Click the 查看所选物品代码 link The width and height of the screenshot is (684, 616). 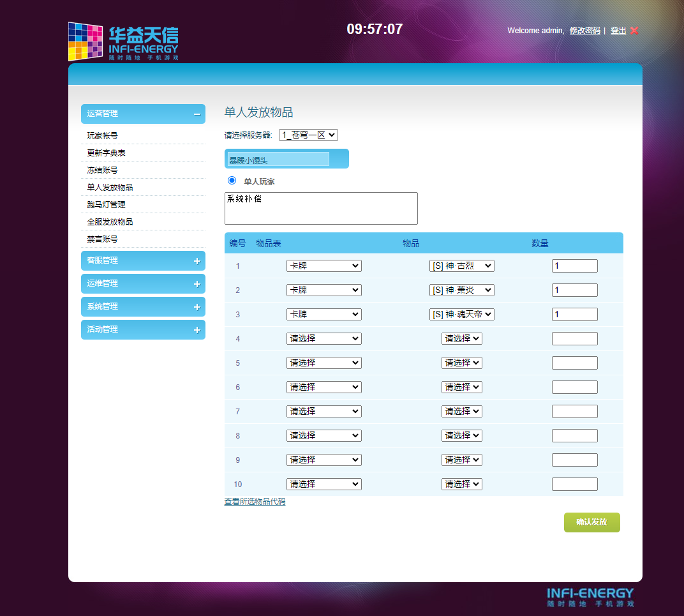[x=255, y=502]
